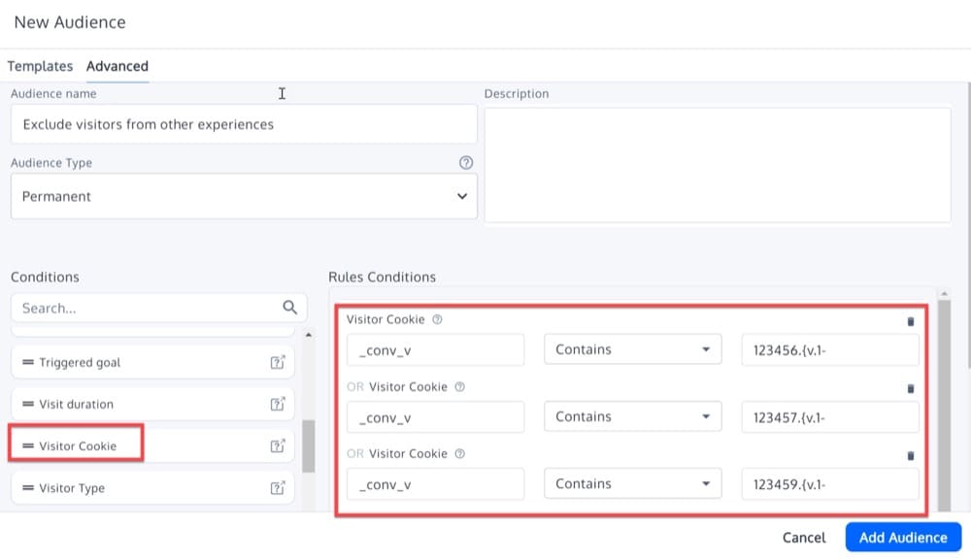Open help link icon for Visitor Cookie condition
This screenshot has height=560, width=971.
point(278,445)
